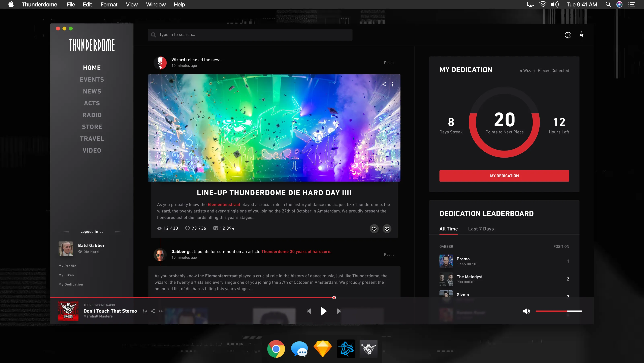Viewport: 644px width, 363px height.
Task: Open the Die Hard Day news image
Action: tap(274, 128)
